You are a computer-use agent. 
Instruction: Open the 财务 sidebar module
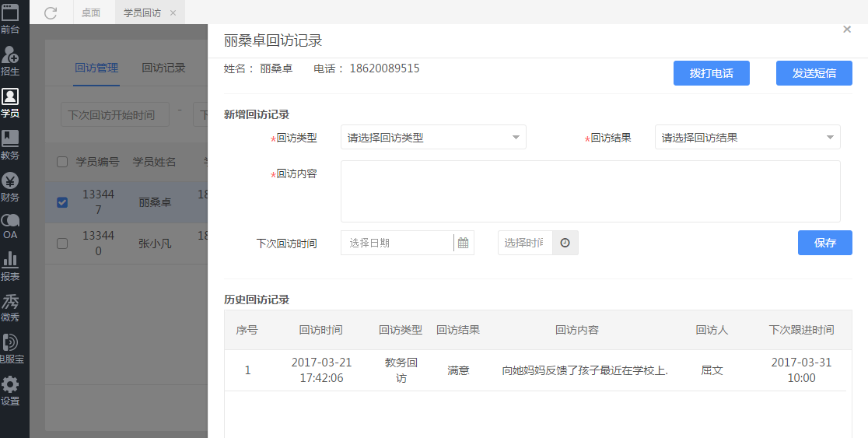[10, 187]
